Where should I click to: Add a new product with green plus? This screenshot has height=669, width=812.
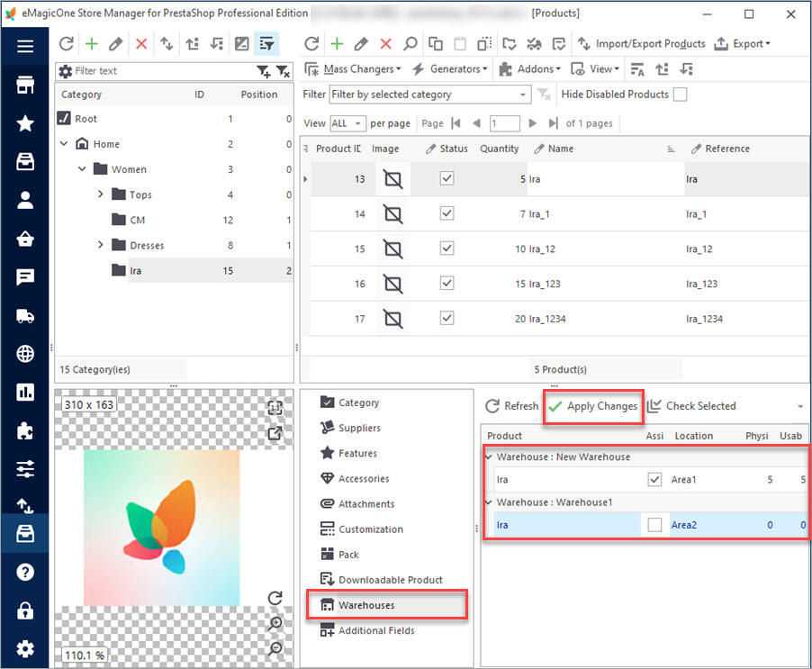click(x=337, y=43)
